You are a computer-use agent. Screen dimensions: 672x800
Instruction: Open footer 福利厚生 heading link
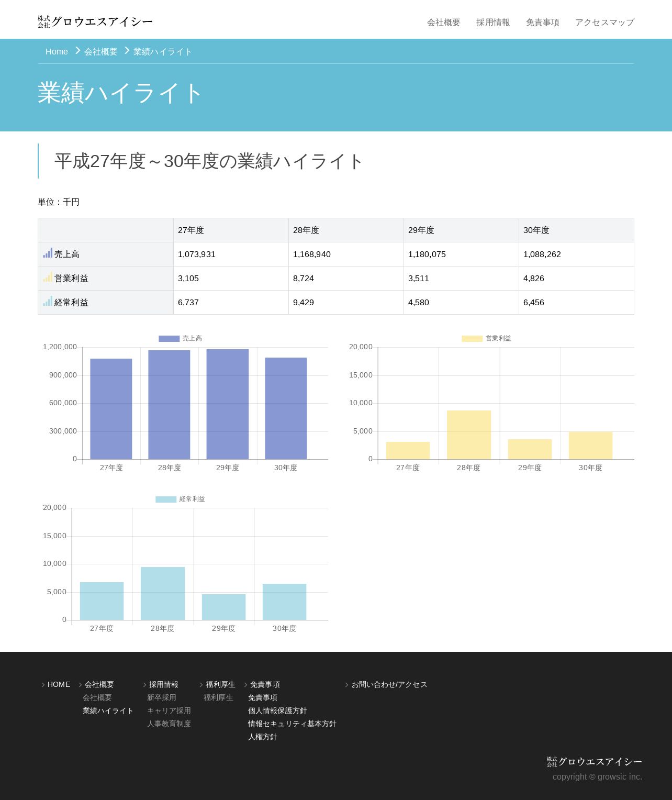tap(220, 684)
